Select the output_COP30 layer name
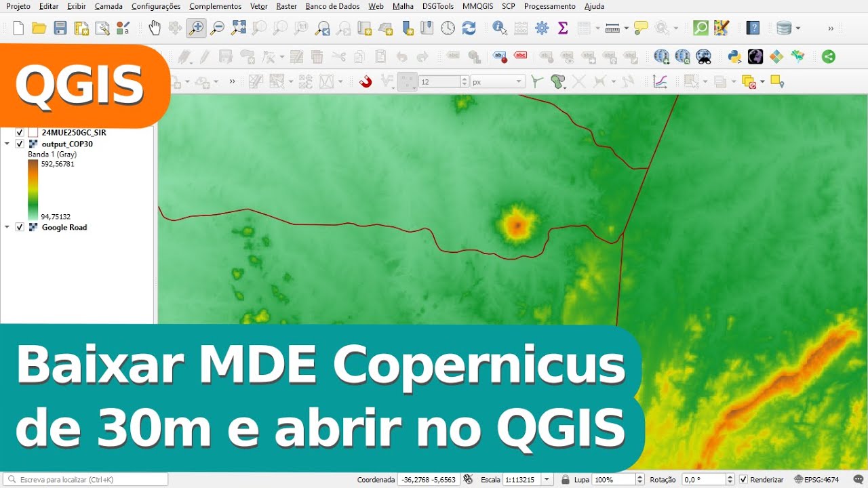Image resolution: width=868 pixels, height=488 pixels. tap(67, 144)
